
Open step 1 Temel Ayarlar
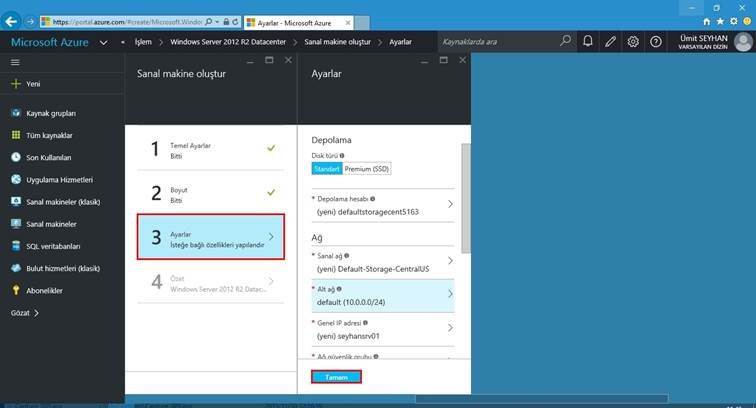coord(211,149)
